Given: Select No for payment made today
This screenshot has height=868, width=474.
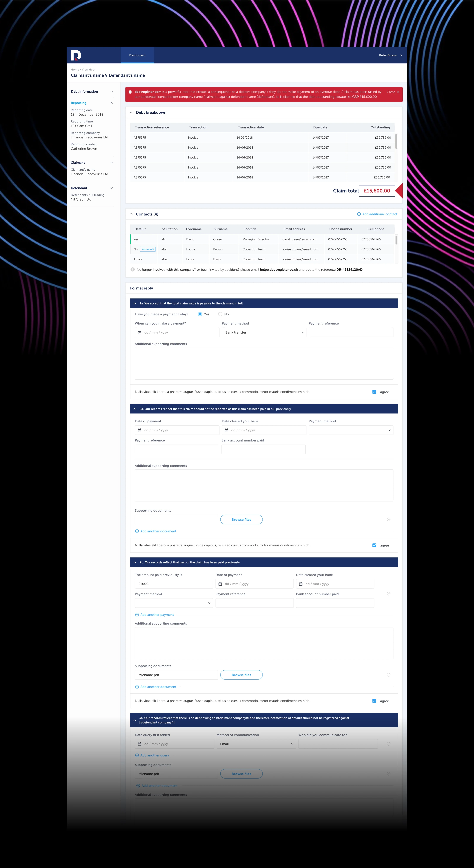Looking at the screenshot, I should [220, 314].
